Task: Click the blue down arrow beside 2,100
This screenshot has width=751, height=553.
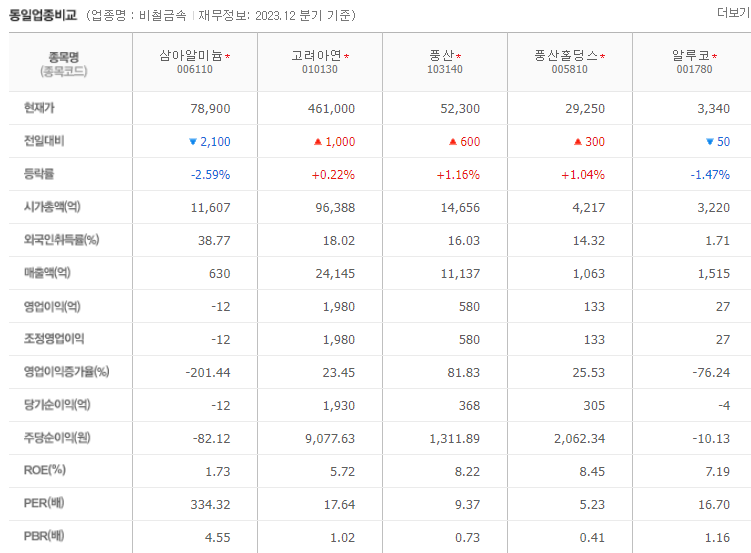Action: coord(193,142)
